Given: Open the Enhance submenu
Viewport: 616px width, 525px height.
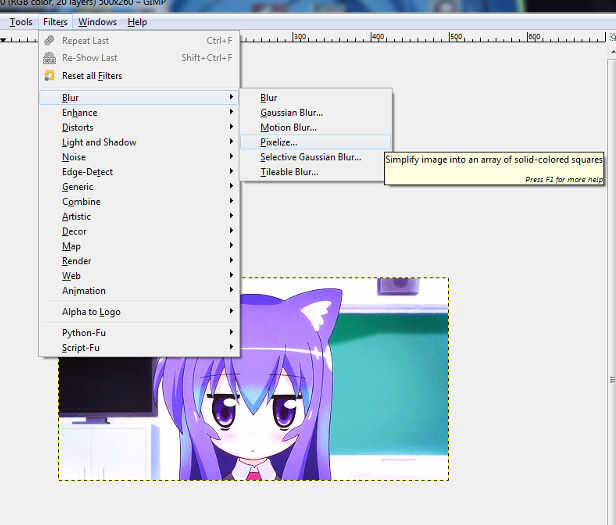Looking at the screenshot, I should point(139,112).
